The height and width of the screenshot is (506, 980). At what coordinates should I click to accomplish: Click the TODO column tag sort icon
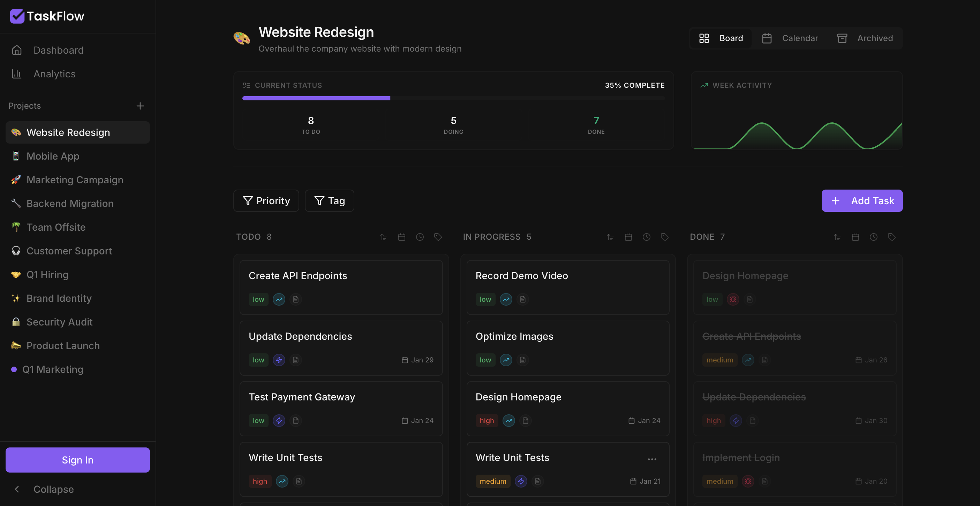(x=438, y=237)
